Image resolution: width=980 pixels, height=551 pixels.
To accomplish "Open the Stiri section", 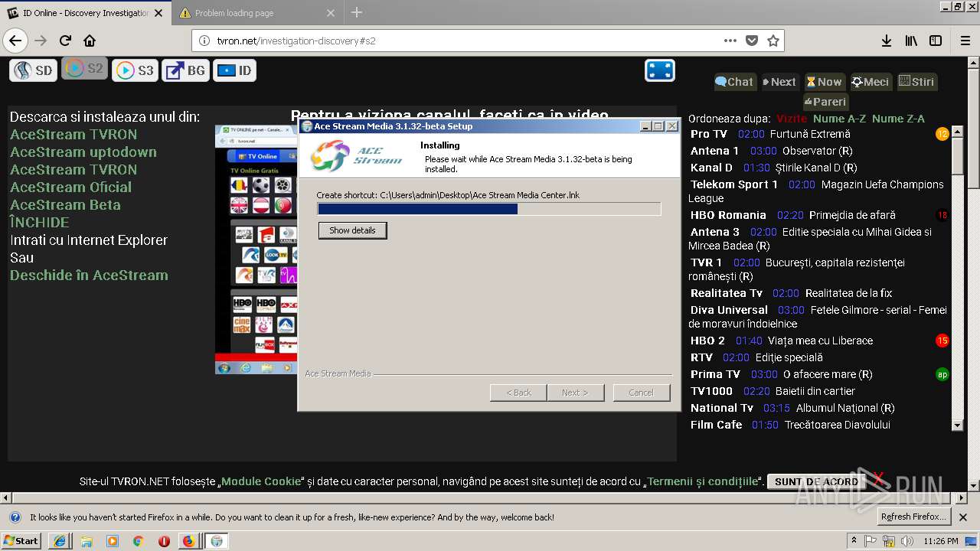I will point(916,82).
